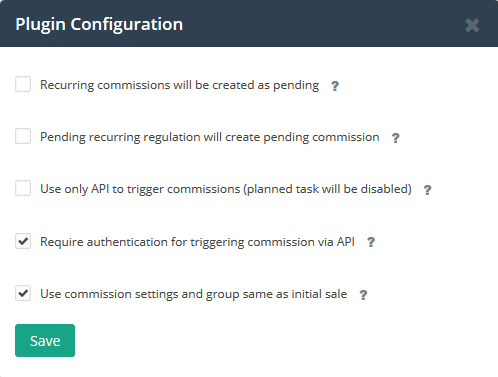Uncheck require authentication for triggering commission checkbox
Screen dimensions: 498x377
click(x=23, y=241)
